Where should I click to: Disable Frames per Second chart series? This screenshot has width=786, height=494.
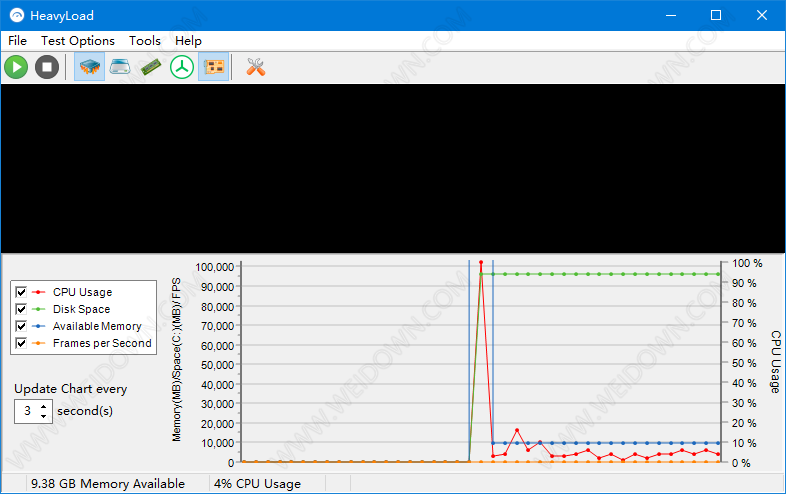(21, 343)
